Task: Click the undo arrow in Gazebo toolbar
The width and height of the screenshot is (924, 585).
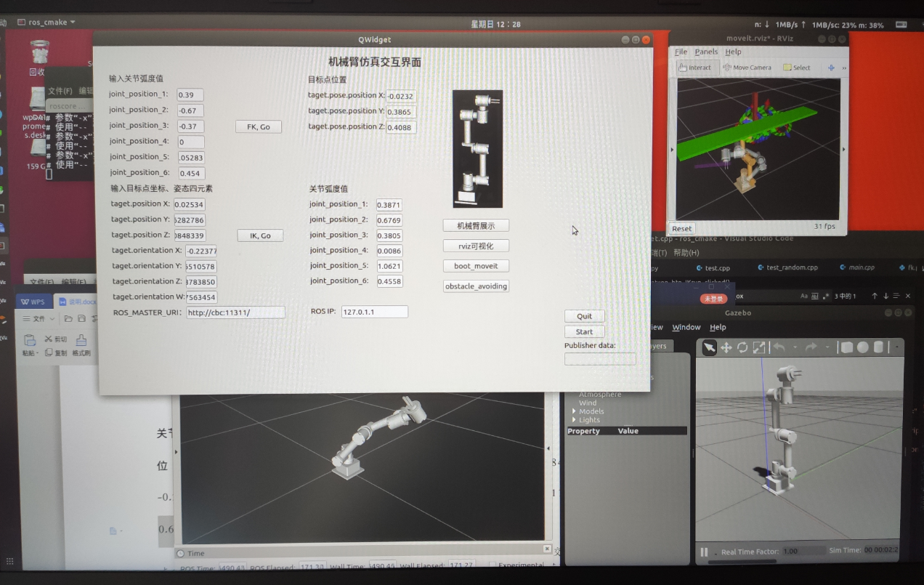Action: [x=780, y=347]
